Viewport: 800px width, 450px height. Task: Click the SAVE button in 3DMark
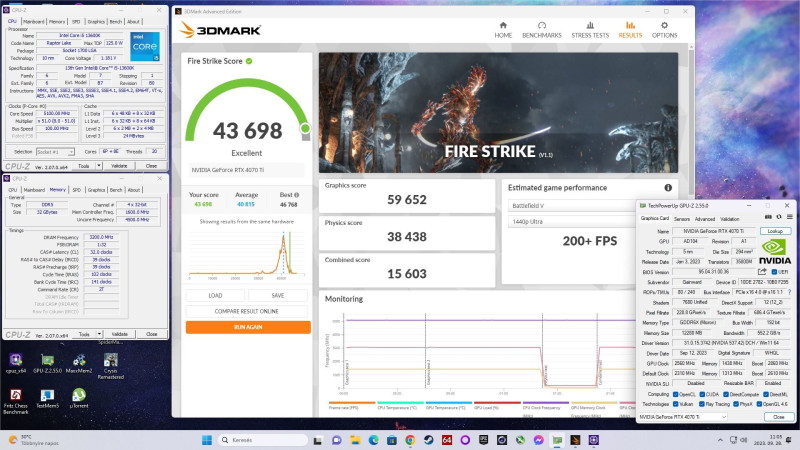(278, 295)
